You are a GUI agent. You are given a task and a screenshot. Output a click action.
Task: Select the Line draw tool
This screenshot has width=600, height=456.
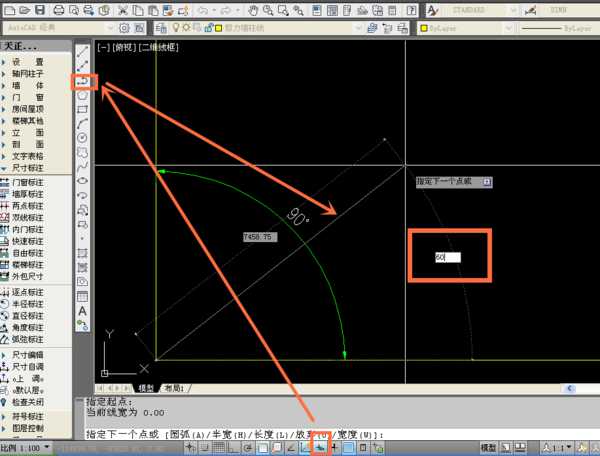point(83,51)
